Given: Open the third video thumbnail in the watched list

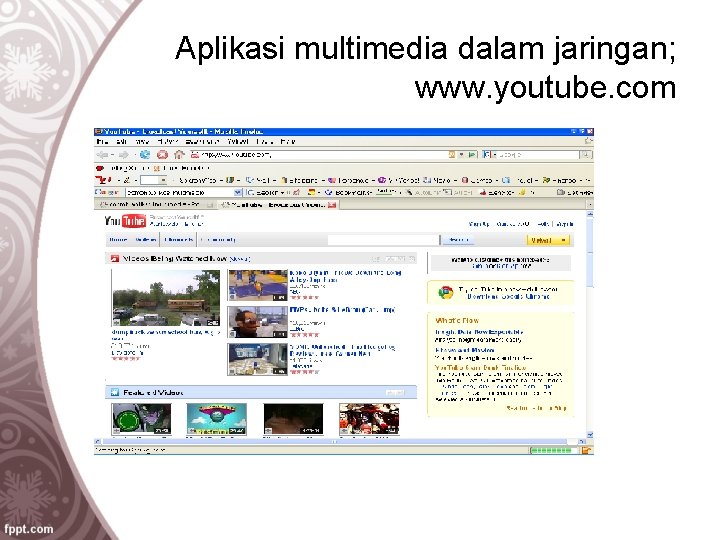Looking at the screenshot, I should pyautogui.click(x=258, y=360).
